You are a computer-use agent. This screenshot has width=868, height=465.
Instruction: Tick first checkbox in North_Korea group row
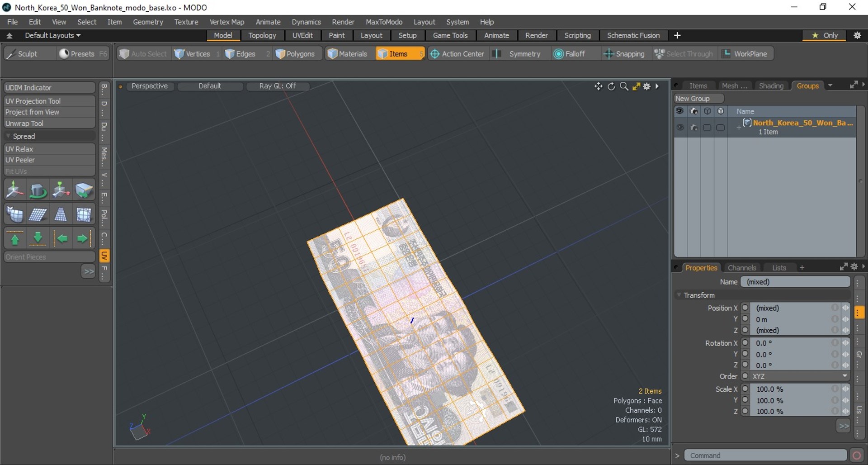click(707, 128)
